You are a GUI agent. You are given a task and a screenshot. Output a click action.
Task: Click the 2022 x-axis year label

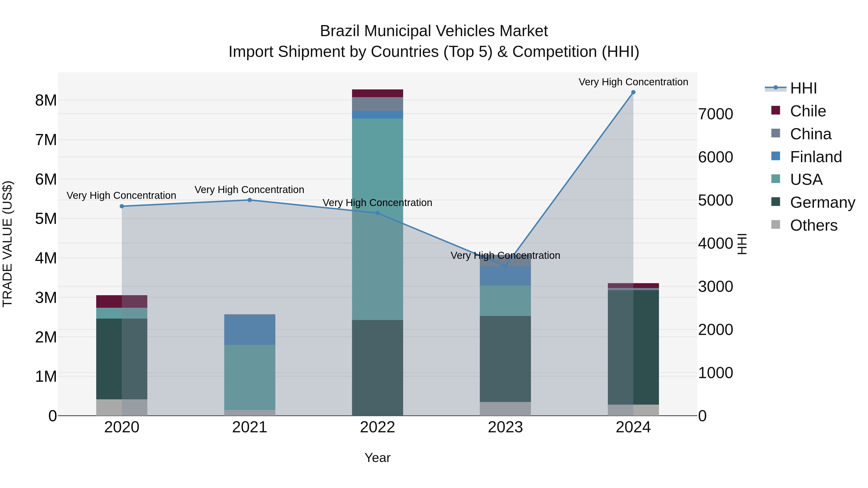point(377,427)
